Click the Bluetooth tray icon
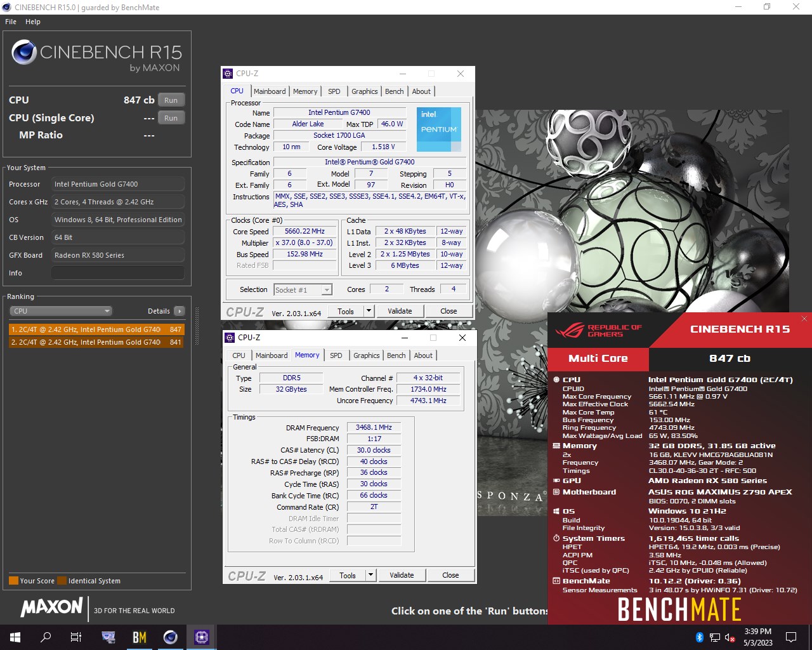 pos(699,637)
